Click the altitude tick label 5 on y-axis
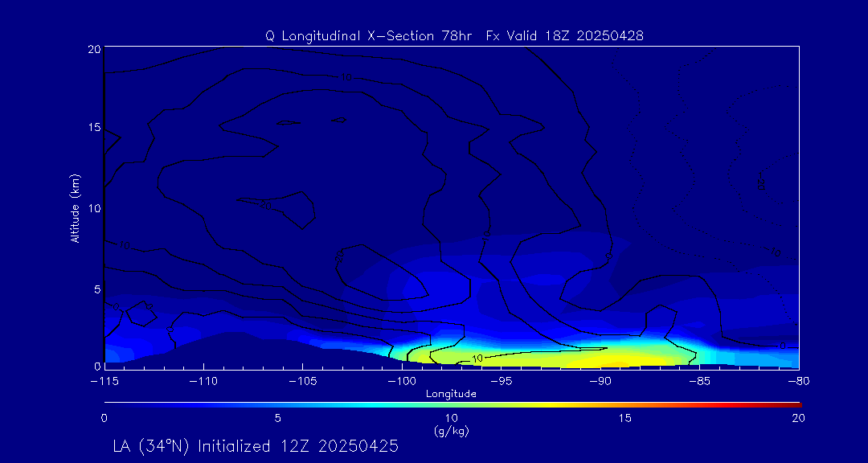Image resolution: width=868 pixels, height=463 pixels. pos(96,289)
